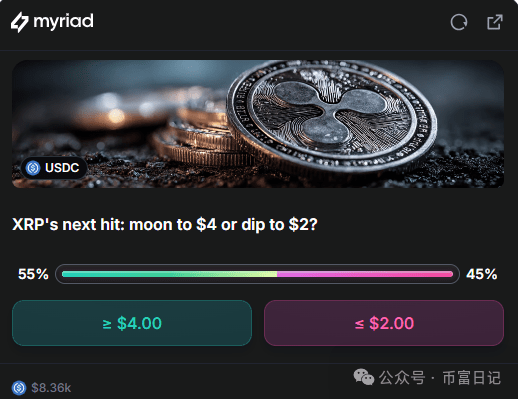Click the XRP coin banner image
The height and width of the screenshot is (399, 518).
tap(258, 124)
